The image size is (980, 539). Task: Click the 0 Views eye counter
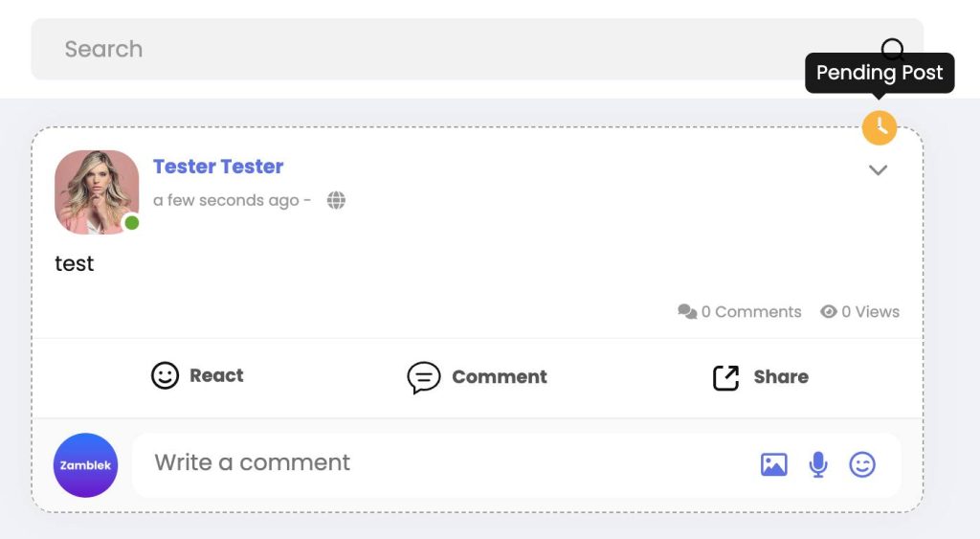coord(860,311)
